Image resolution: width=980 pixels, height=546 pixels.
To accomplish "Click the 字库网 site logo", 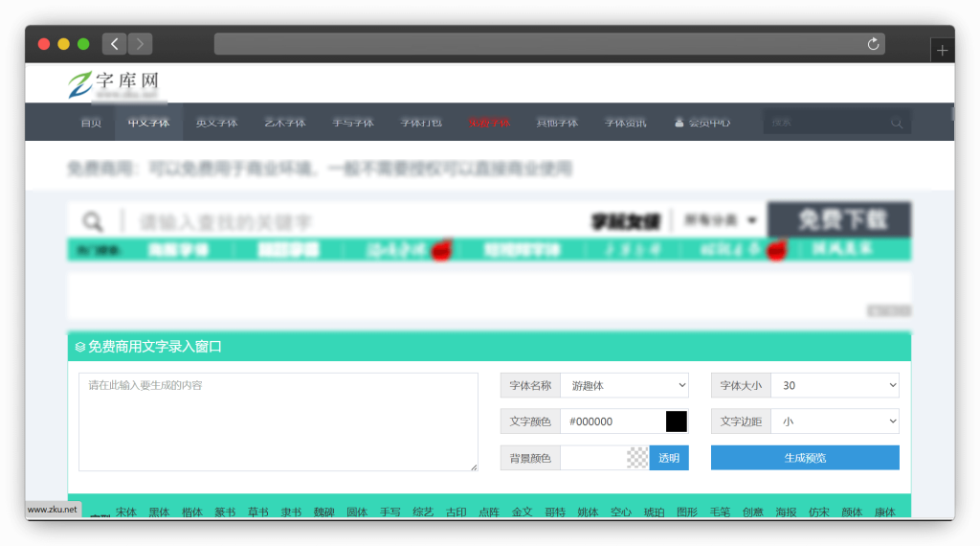I will pos(114,84).
